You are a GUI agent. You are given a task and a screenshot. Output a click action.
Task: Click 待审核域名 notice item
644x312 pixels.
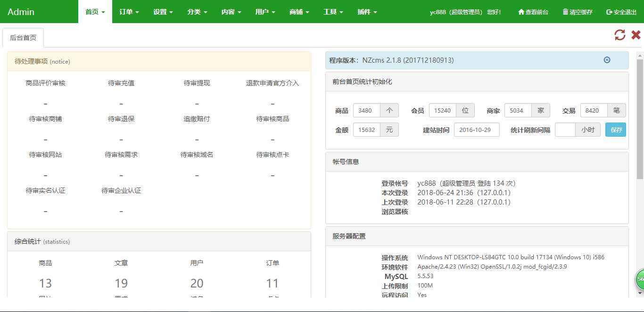click(197, 155)
